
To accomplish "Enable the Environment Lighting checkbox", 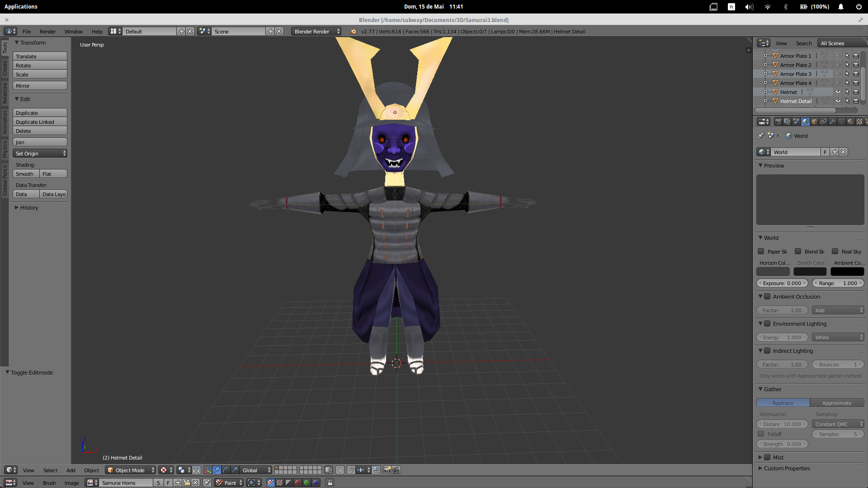I will (767, 324).
